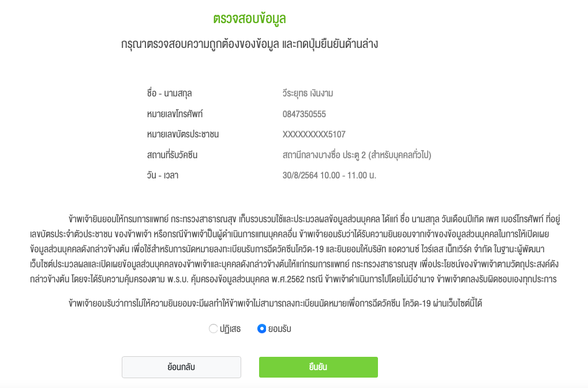The height and width of the screenshot is (388, 588).
Task: Click the หมายเลขโทรศัพท์ field label
Action: [175, 114]
